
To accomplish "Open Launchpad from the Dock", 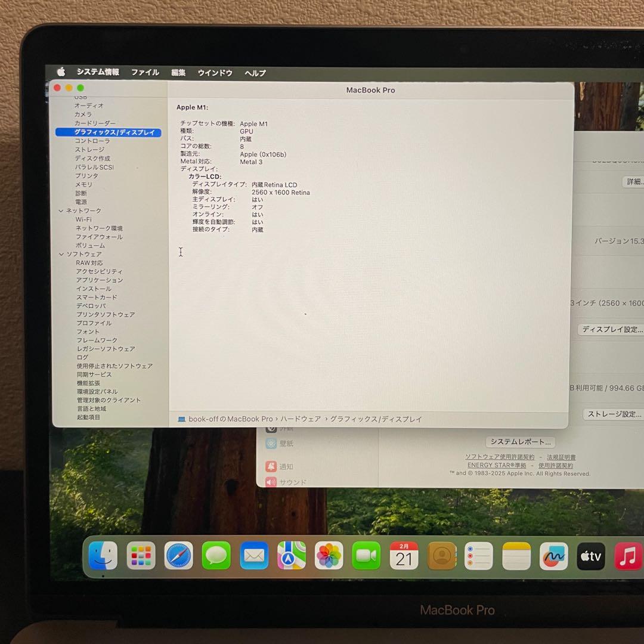I will pyautogui.click(x=141, y=555).
